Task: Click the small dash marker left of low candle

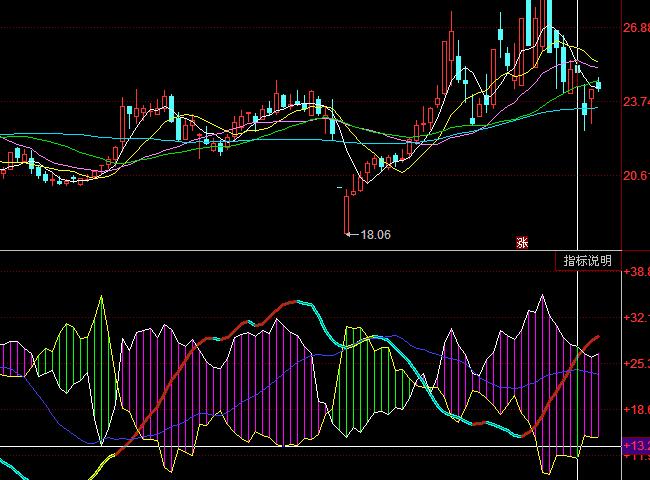Action: [x=339, y=187]
